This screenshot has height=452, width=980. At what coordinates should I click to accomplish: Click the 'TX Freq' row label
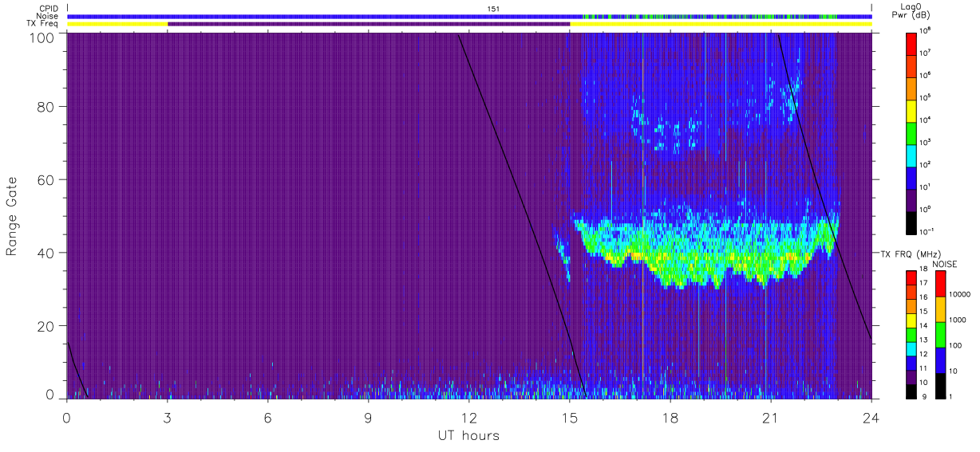pyautogui.click(x=44, y=24)
